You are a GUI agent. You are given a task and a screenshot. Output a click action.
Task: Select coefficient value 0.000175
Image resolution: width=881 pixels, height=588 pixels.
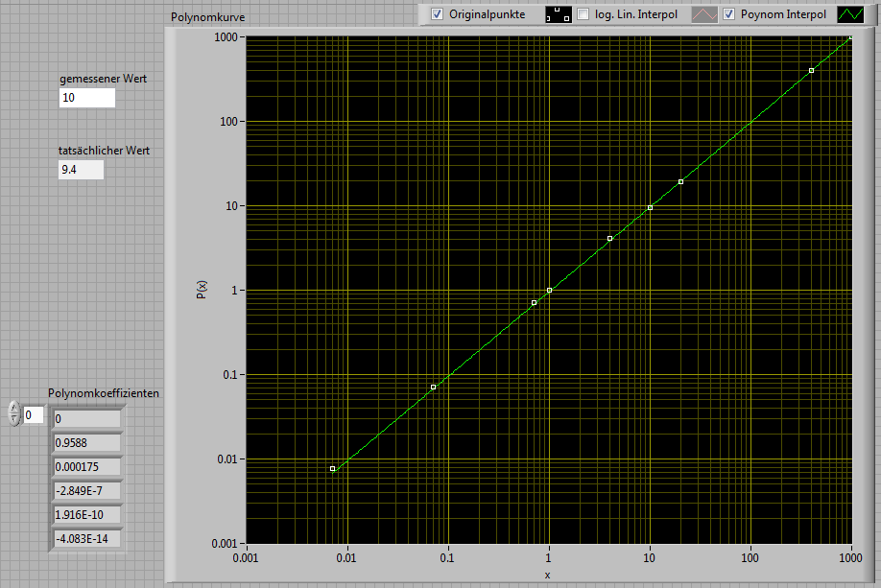click(x=87, y=467)
